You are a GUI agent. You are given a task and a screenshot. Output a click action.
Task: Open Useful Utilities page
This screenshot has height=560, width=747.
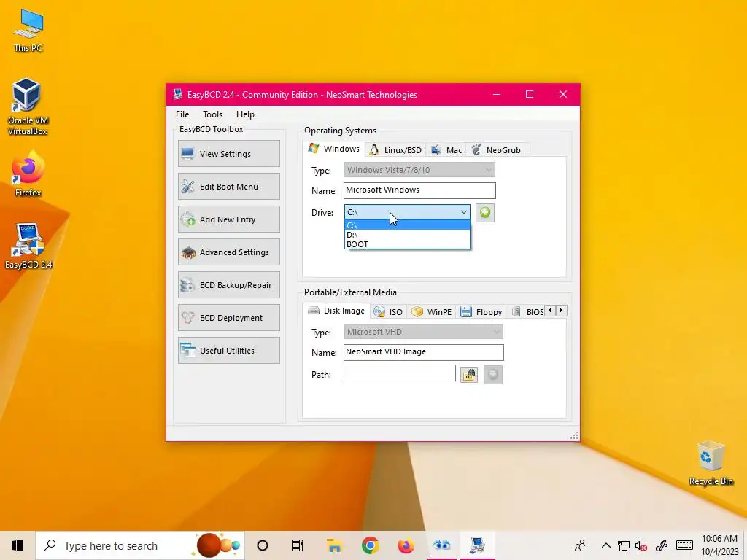[228, 351]
